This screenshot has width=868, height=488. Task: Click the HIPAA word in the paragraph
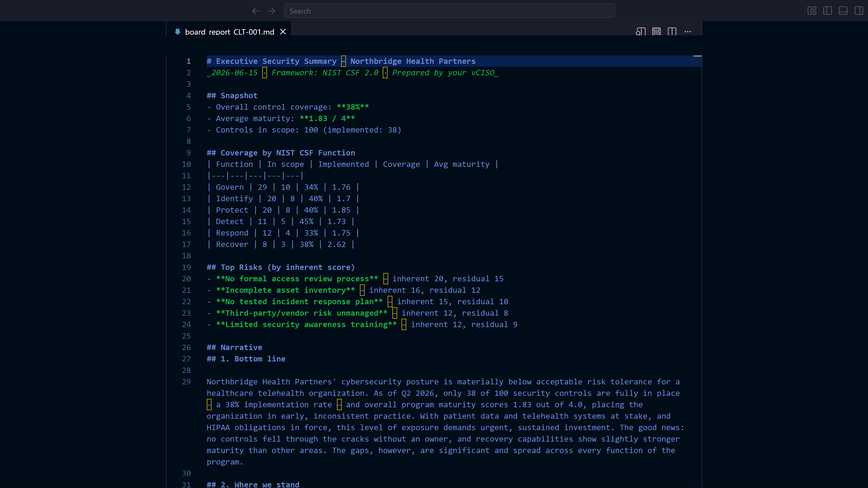(x=218, y=428)
